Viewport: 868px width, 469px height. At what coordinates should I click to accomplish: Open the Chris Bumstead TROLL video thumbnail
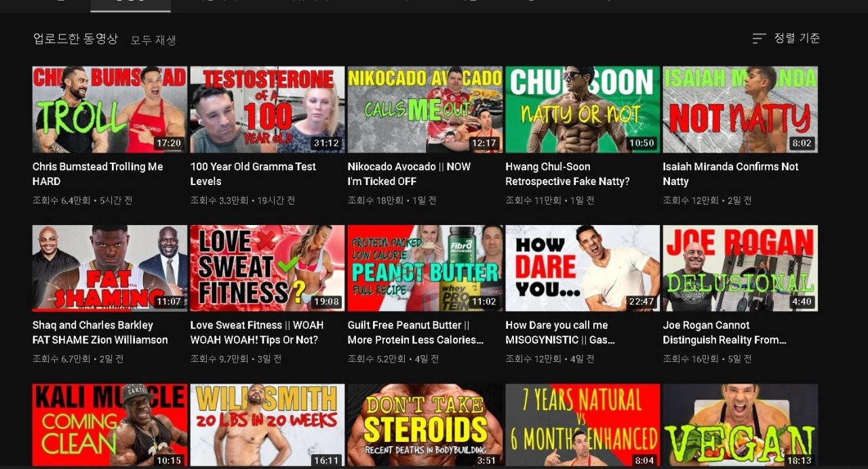[109, 109]
